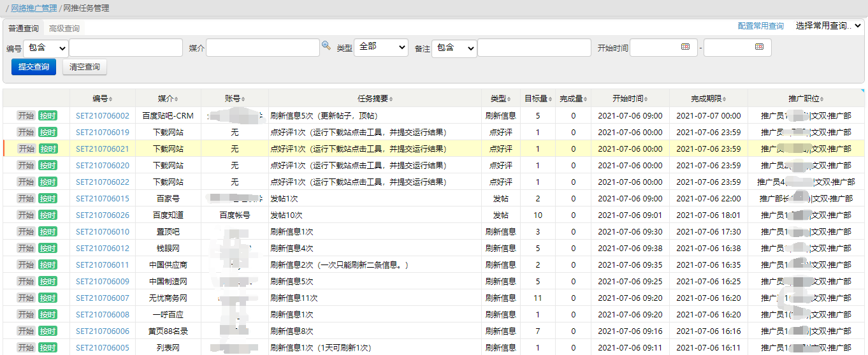
Task: Click 开始 for task SET210706005
Action: coord(26,348)
